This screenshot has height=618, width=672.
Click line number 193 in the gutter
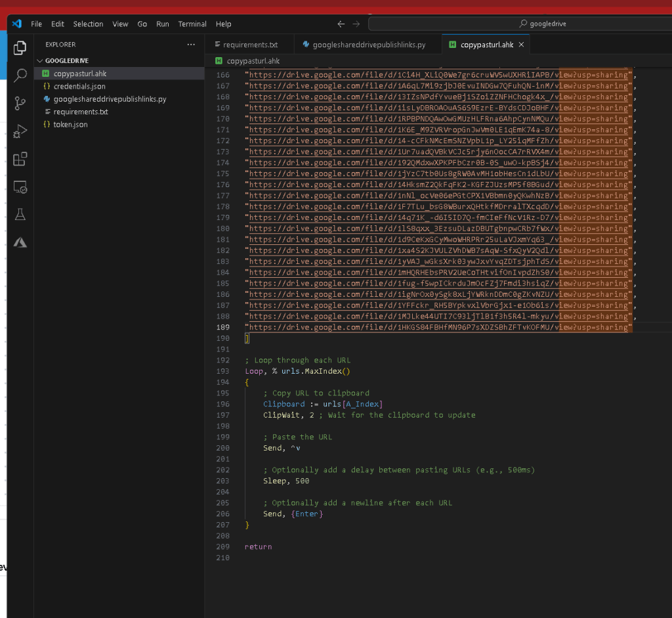click(x=222, y=372)
